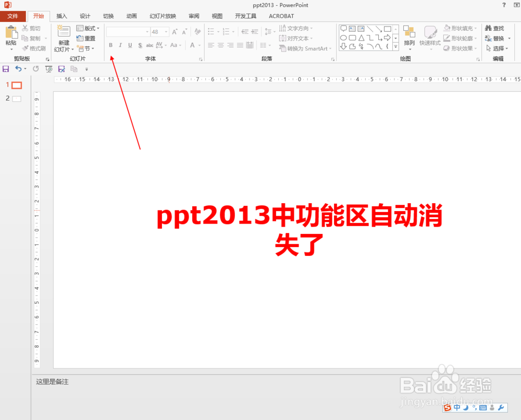Click the Cut (剪切) scissors icon
The height and width of the screenshot is (420, 521).
25,28
